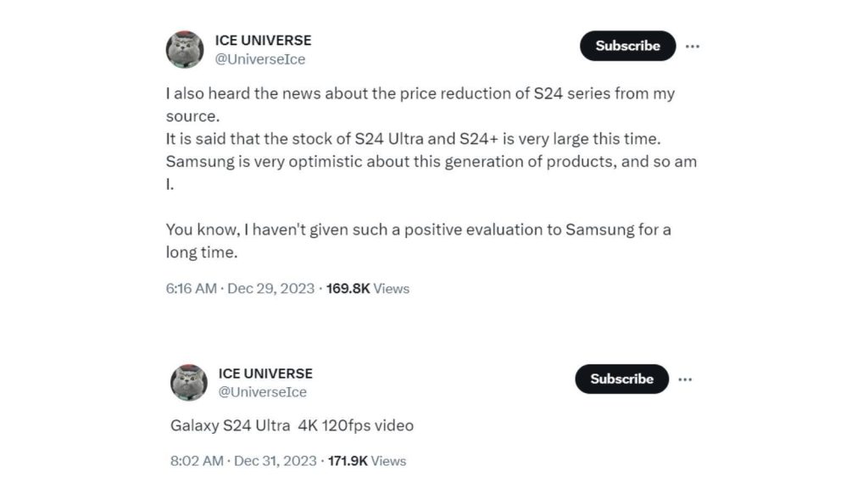Open the ICE UNIVERSE profile name in the second tweet
Viewport: 868px width, 488px height.
point(265,373)
